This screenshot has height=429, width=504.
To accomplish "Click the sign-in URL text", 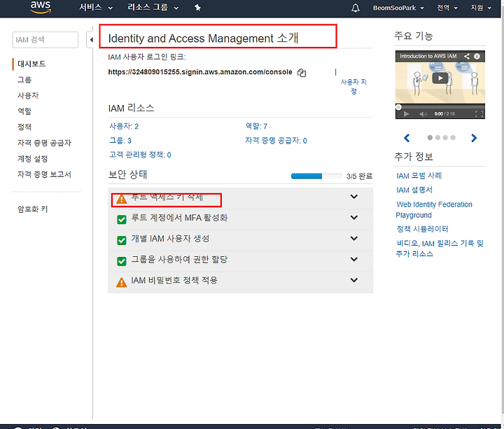I will coord(200,72).
